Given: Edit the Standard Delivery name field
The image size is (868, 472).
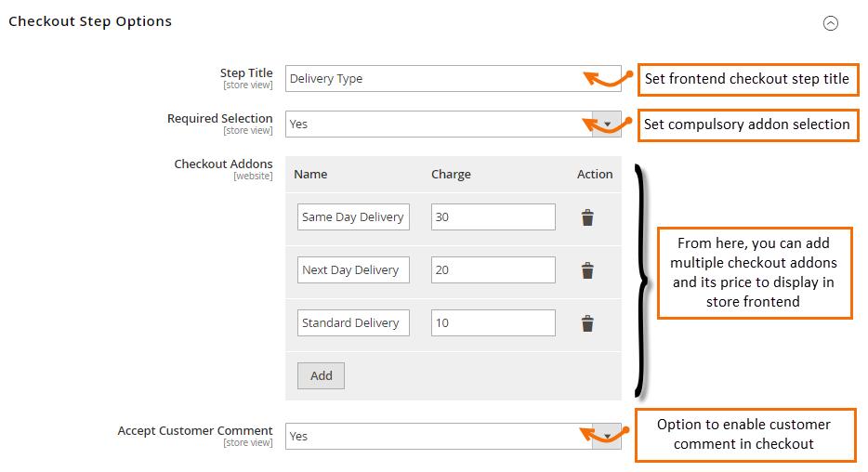Looking at the screenshot, I should (353, 322).
